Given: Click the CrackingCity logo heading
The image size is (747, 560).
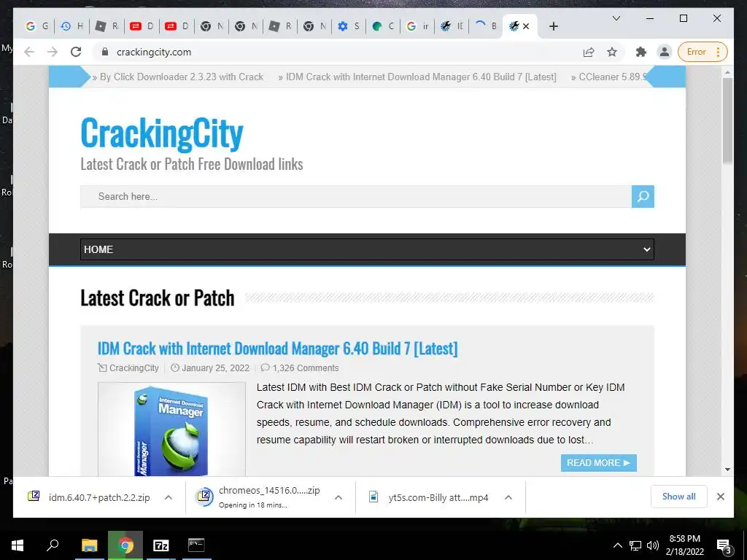Looking at the screenshot, I should 162,133.
